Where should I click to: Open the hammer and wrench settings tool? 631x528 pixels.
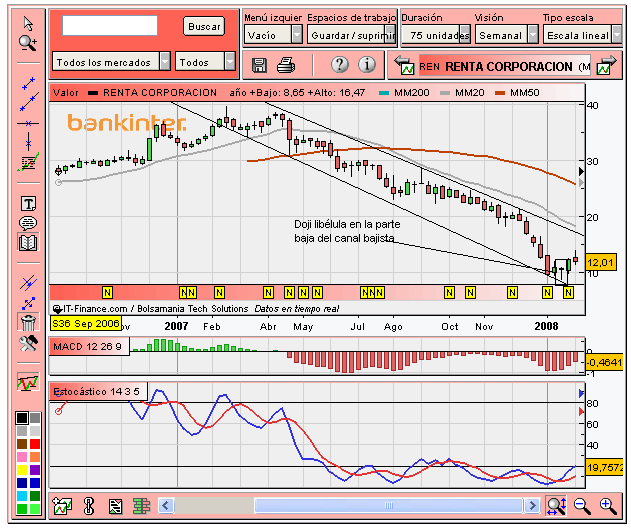(28, 343)
